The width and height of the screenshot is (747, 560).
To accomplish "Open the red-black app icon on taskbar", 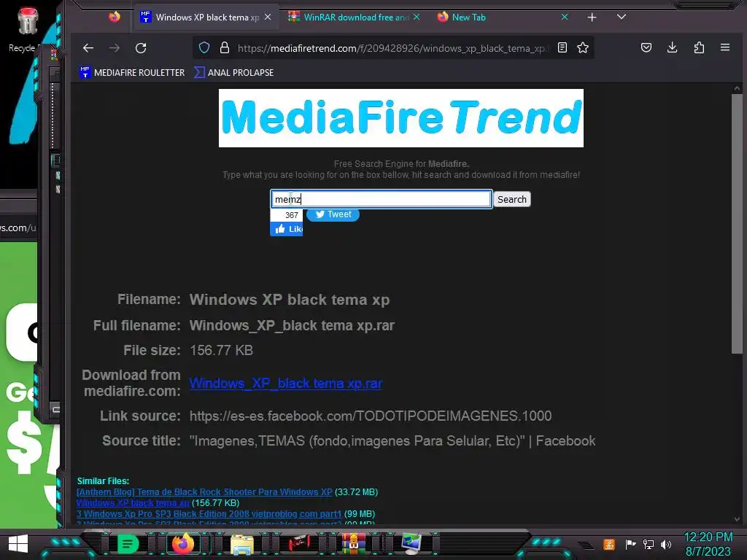I will 298,544.
